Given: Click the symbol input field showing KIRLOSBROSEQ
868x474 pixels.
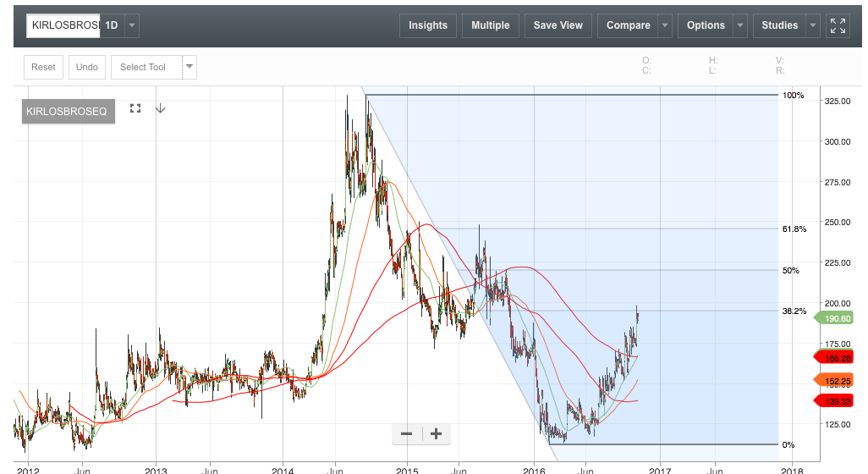Looking at the screenshot, I should (x=63, y=25).
